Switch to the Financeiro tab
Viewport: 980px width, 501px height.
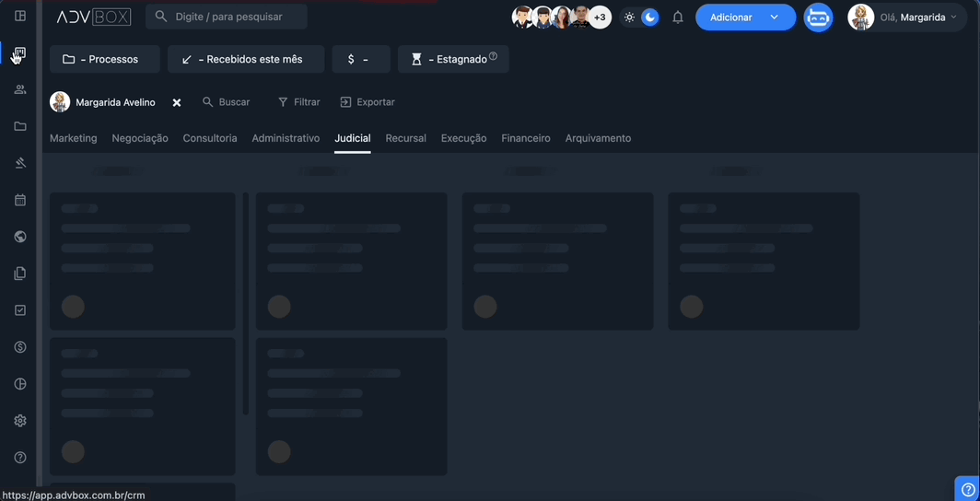click(526, 138)
